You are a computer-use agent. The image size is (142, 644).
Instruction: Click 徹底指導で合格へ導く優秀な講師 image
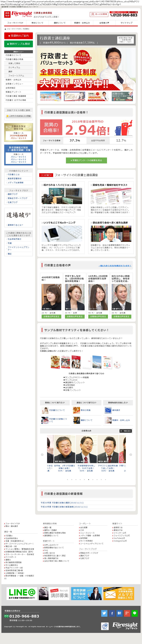[x=111, y=234]
